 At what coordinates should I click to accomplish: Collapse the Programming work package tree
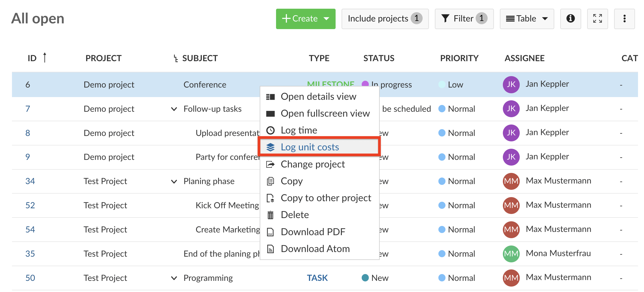point(174,278)
